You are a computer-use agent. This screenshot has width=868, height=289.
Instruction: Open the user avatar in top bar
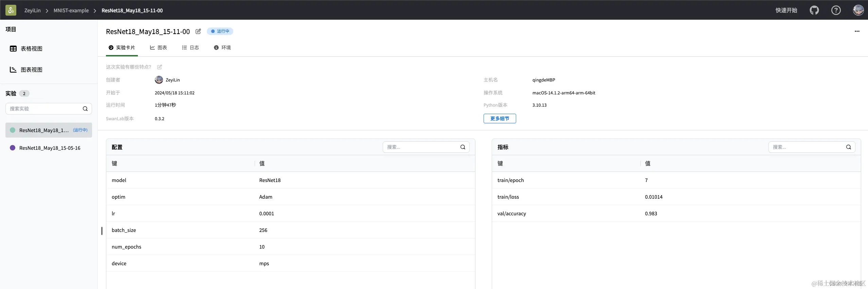click(858, 10)
